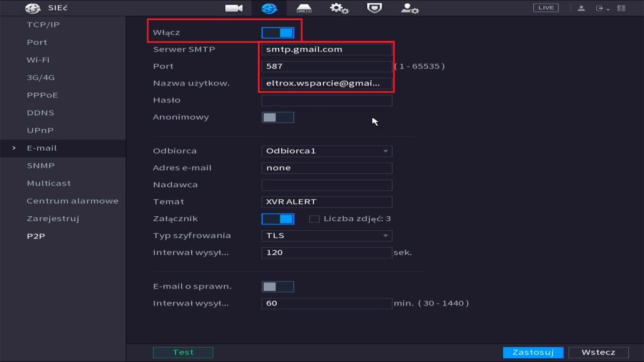This screenshot has width=644, height=362.
Task: Enable the Anonimowy toggle
Action: (x=277, y=118)
